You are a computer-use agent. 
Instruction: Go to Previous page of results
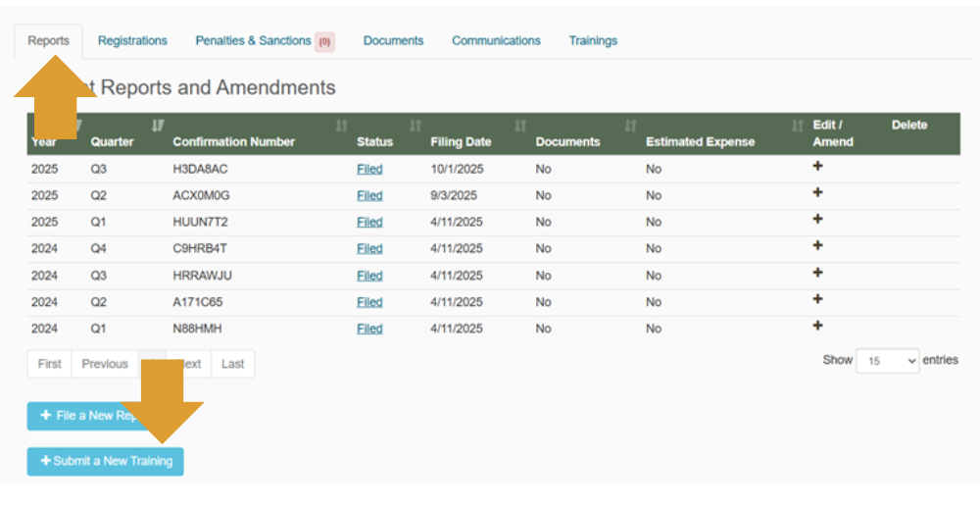(105, 364)
